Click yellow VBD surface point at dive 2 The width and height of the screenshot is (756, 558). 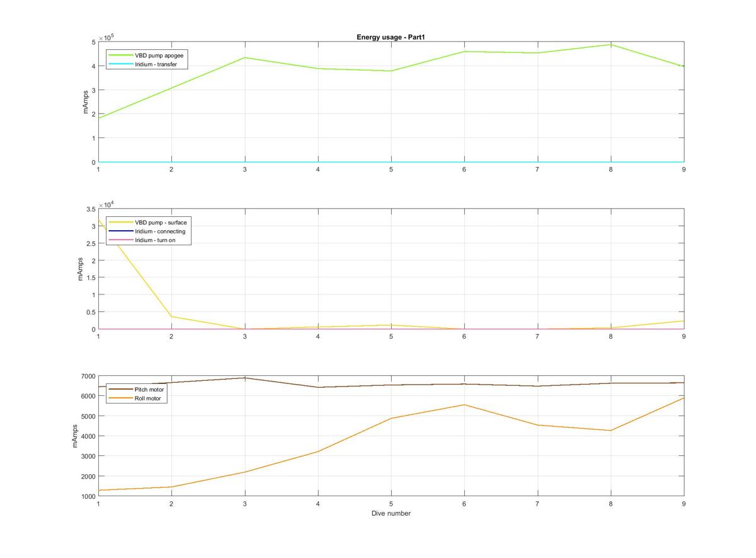point(171,317)
